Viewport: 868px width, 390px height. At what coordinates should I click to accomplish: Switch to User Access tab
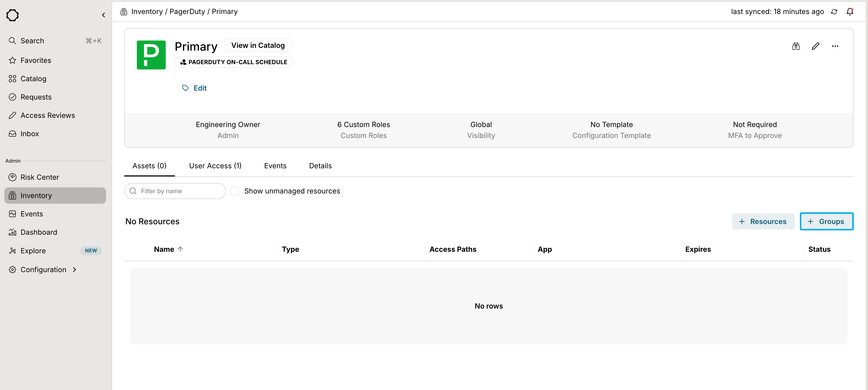215,166
